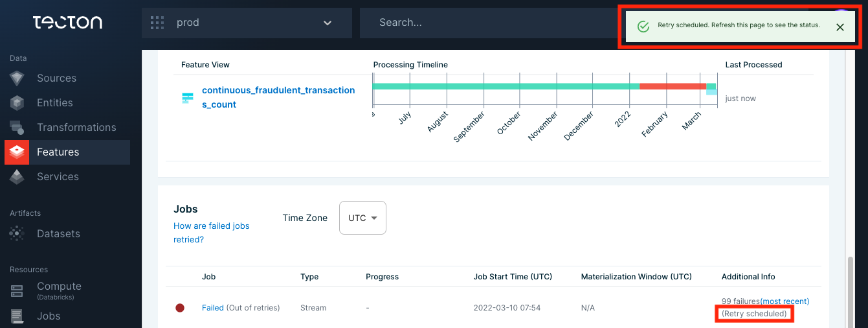
Task: Click the red failed segment in timeline
Action: coord(672,86)
